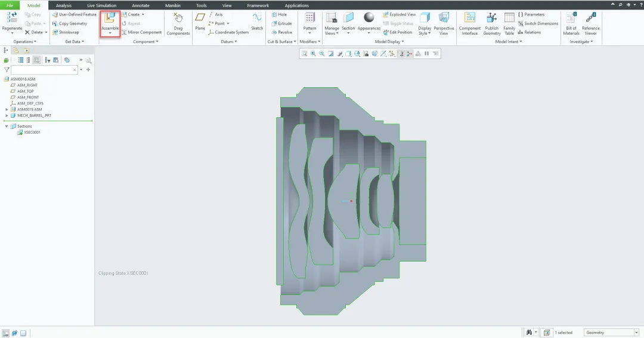Click inside the model tree search field

pyautogui.click(x=44, y=70)
